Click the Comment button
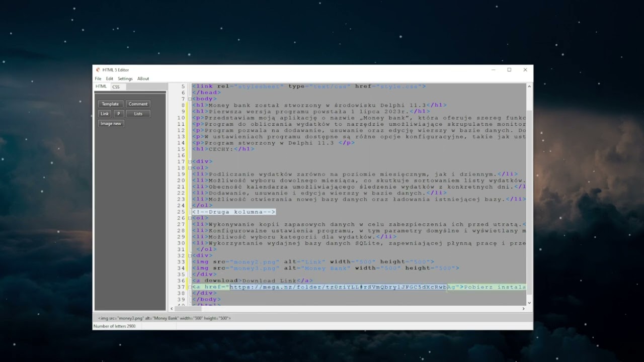 click(138, 104)
